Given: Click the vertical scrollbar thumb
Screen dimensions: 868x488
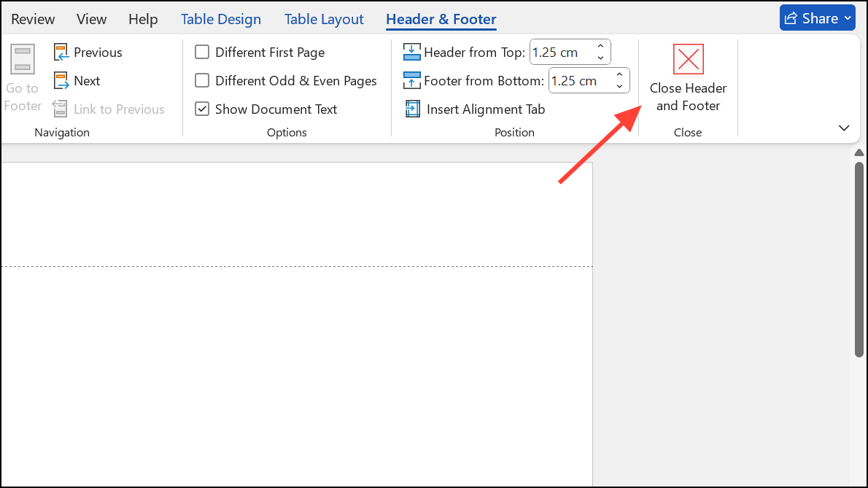Looking at the screenshot, I should [859, 260].
